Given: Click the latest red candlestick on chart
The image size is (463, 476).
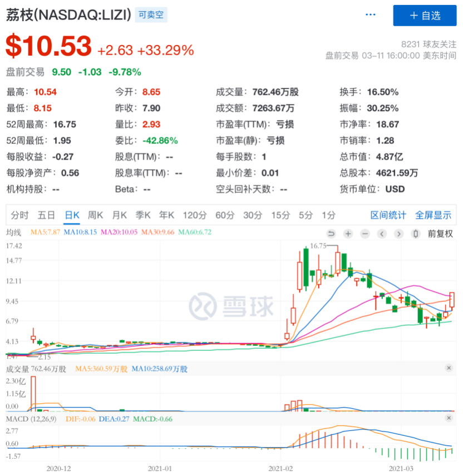Looking at the screenshot, I should (452, 300).
